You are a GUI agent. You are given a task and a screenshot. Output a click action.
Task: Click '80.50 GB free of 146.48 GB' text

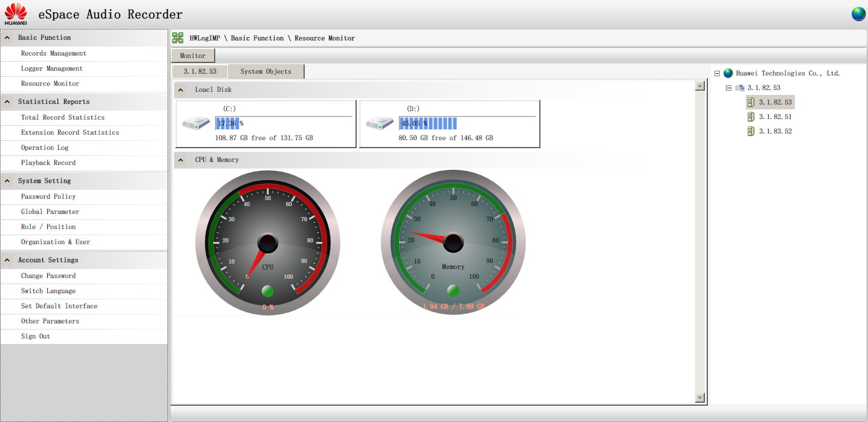pyautogui.click(x=446, y=138)
